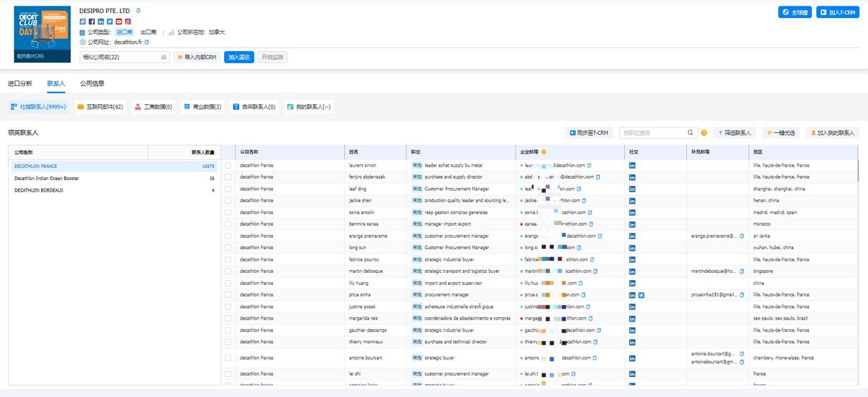The image size is (868, 397).
Task: Open 商业数据(3) sub-tab
Action: pos(202,107)
